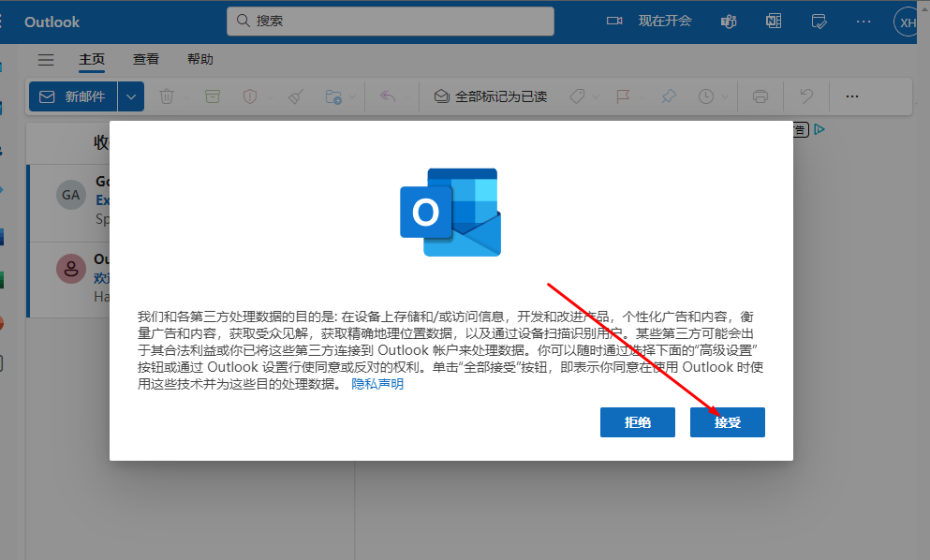
Task: Click the blue AdChoices triangle icon
Action: [x=819, y=129]
